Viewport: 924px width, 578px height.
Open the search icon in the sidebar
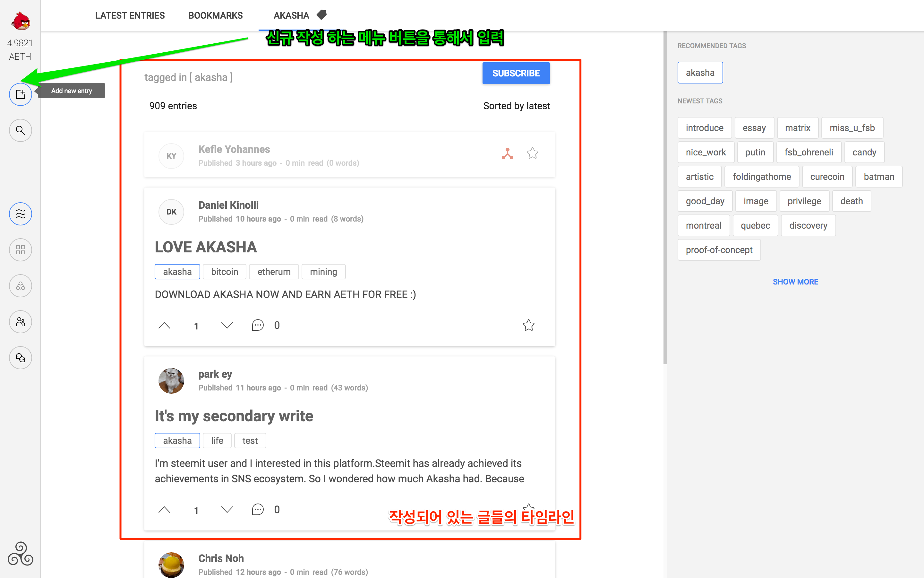pyautogui.click(x=21, y=130)
